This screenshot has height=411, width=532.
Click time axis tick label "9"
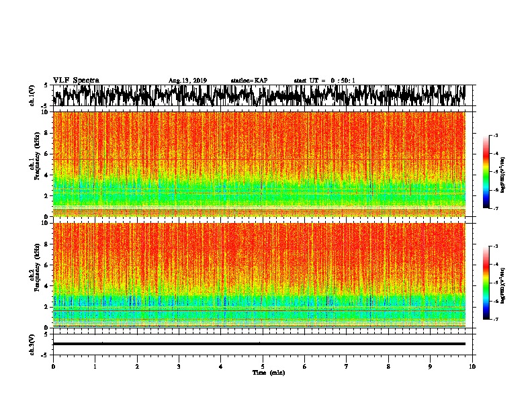[430, 367]
